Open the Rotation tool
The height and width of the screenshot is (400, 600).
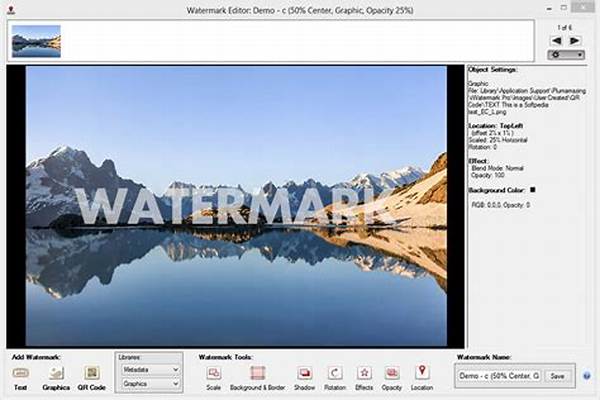(x=335, y=372)
